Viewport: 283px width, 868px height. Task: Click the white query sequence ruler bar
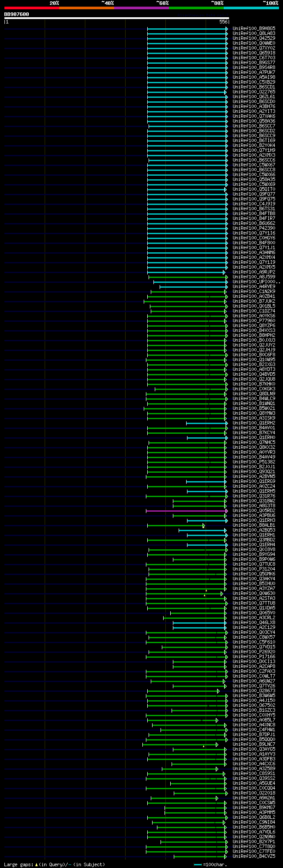pos(116,18)
